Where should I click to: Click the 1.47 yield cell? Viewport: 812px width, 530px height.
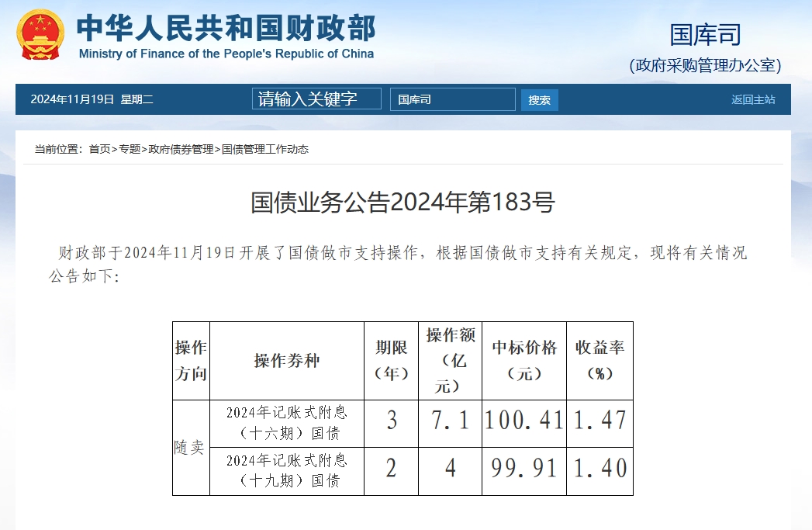coord(599,423)
